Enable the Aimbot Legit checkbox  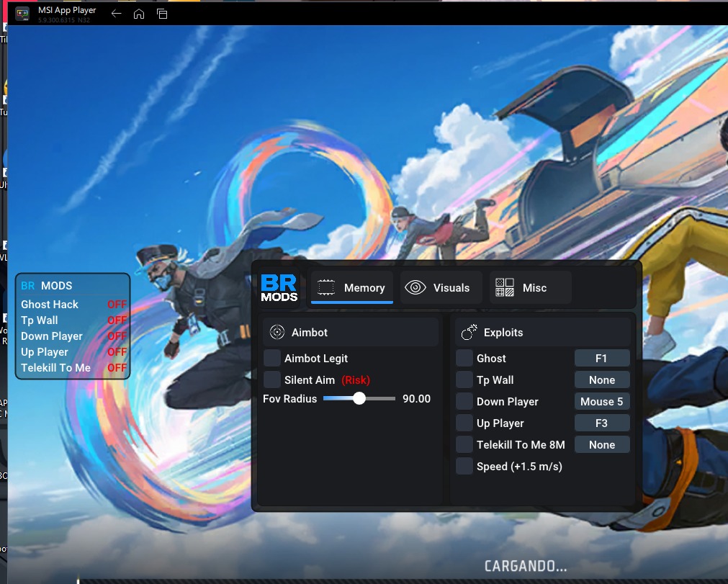point(272,358)
